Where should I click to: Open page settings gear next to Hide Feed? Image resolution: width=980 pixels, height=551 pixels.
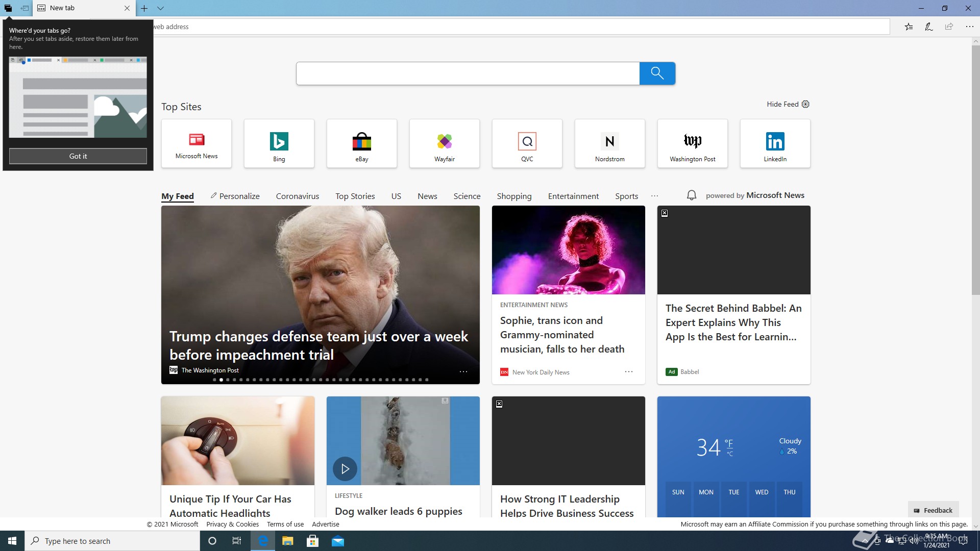tap(805, 104)
